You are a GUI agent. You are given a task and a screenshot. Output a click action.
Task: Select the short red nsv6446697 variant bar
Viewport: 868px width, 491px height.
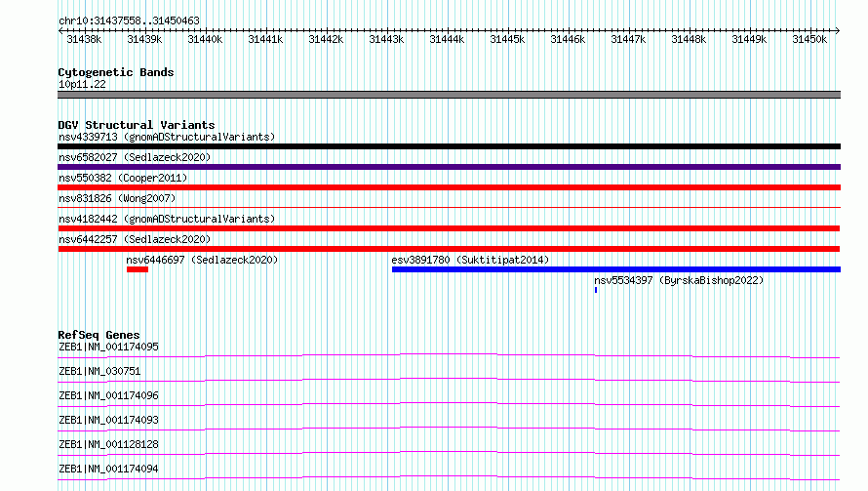click(138, 269)
